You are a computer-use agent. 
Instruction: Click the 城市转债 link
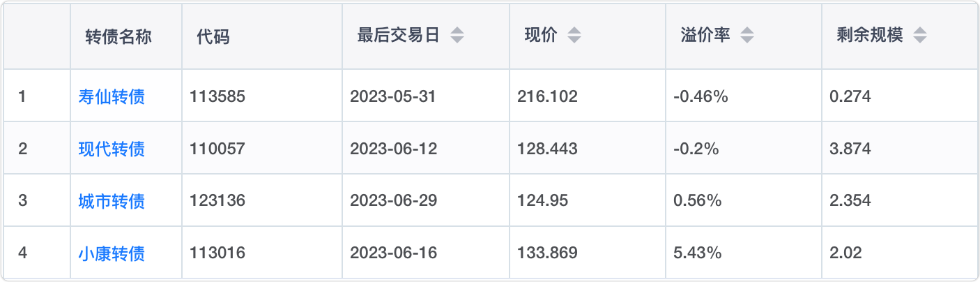[x=112, y=201]
